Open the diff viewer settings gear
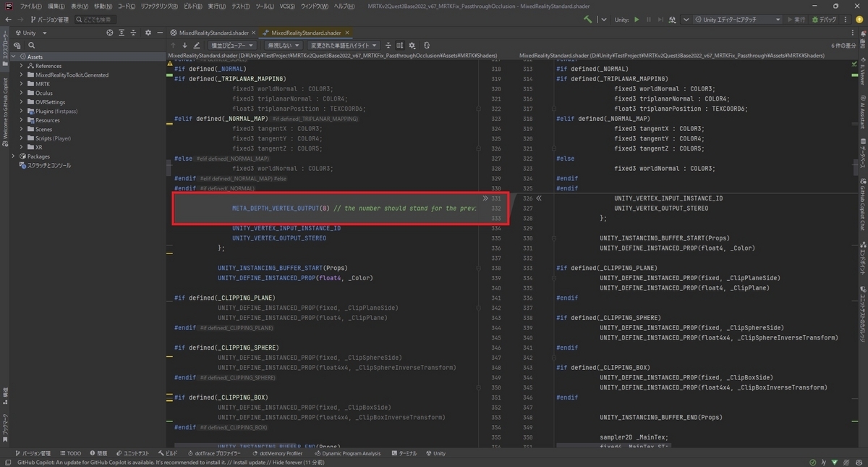Screen dimensions: 868x467 pos(412,45)
